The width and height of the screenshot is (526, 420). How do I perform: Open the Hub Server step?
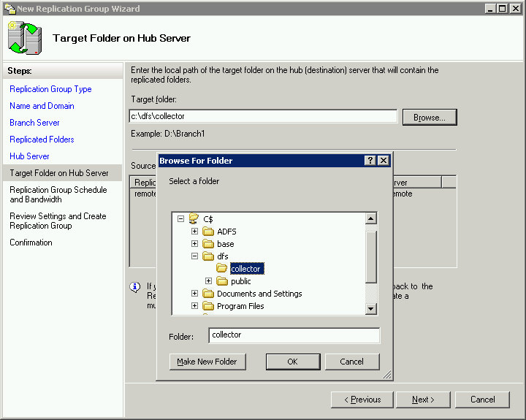coord(29,156)
